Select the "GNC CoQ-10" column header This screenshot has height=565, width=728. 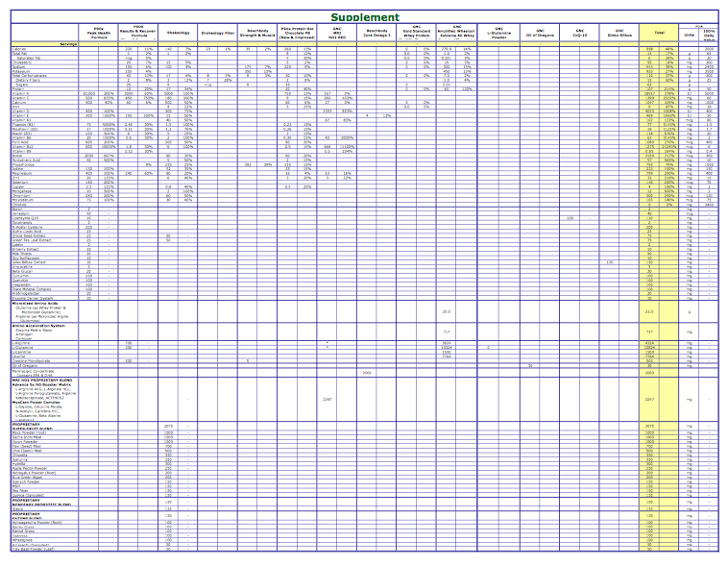[579, 33]
